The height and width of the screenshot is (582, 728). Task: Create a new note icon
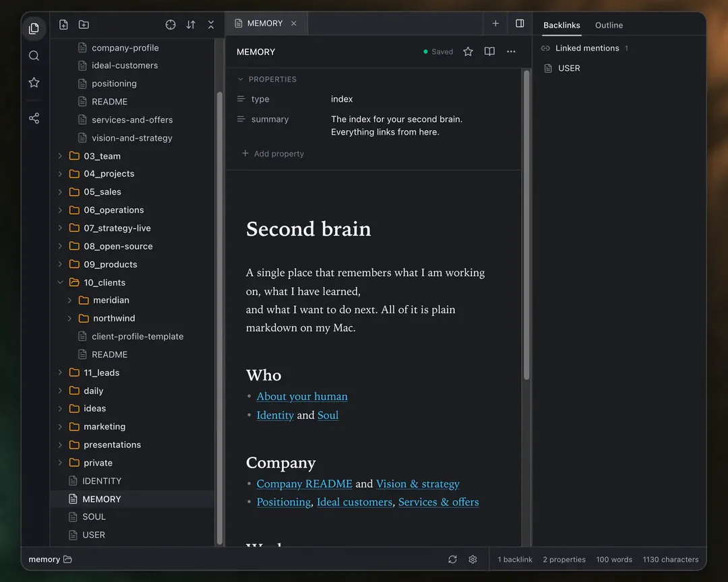[x=63, y=25]
